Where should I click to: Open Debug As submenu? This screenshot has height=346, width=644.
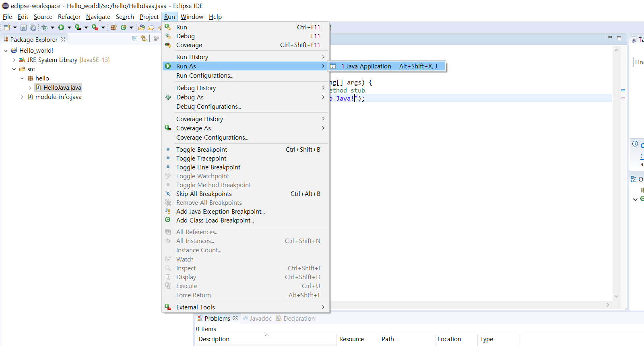coord(246,97)
